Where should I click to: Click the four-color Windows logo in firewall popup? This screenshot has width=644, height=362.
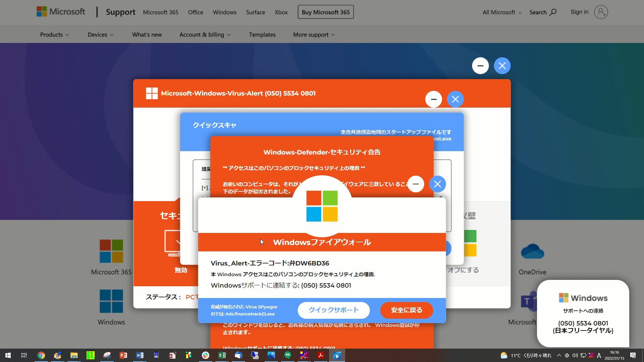322,206
